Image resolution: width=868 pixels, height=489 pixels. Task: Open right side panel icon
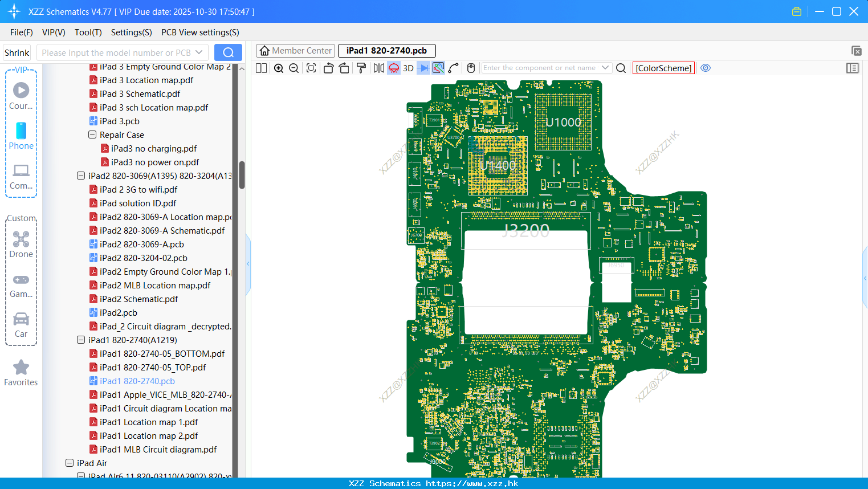[x=853, y=68]
